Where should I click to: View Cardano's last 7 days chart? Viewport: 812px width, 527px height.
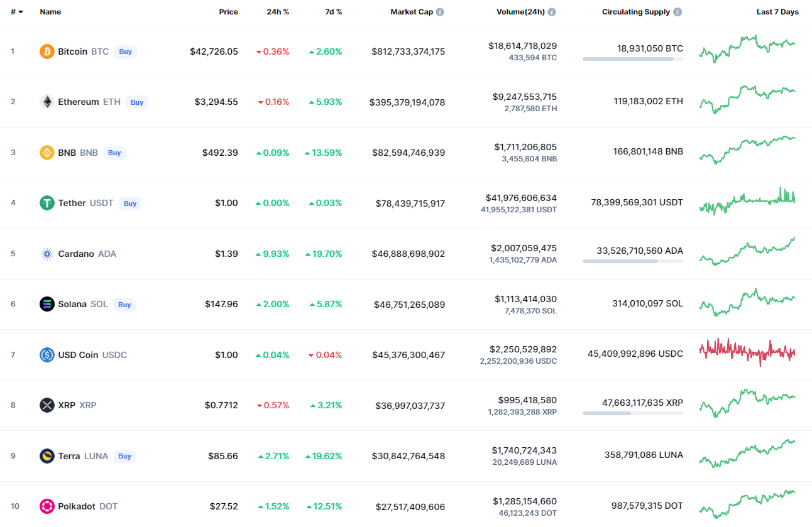coord(747,252)
